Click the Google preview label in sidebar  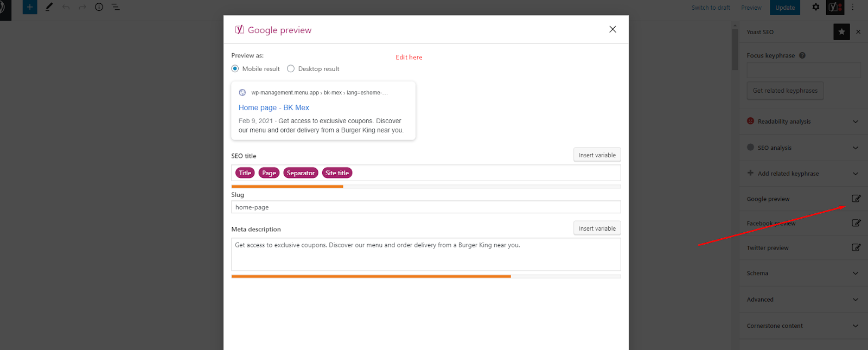point(768,199)
